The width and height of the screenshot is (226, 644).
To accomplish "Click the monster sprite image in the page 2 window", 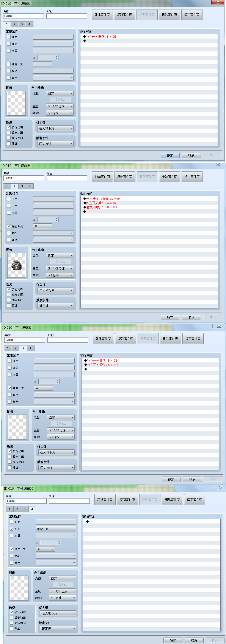I will pyautogui.click(x=17, y=265).
